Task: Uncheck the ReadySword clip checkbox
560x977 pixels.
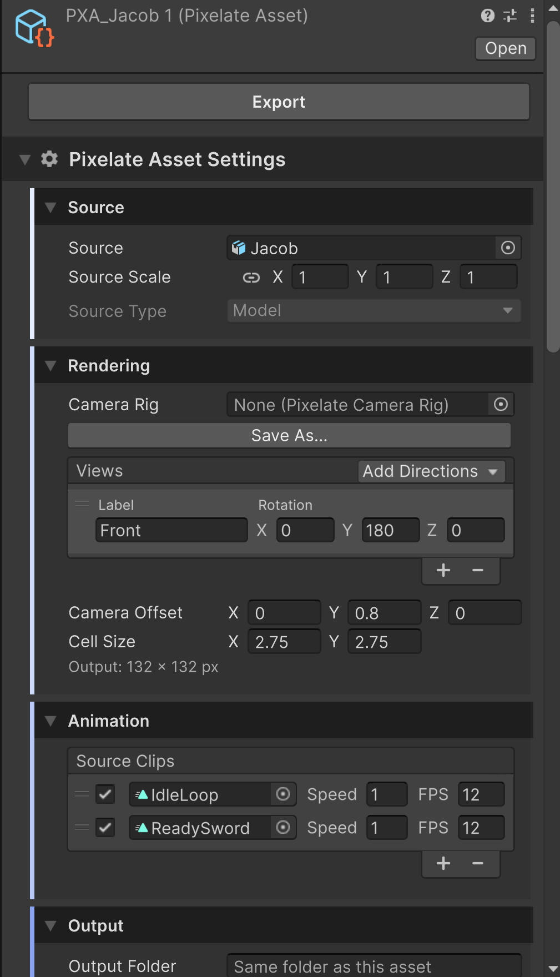Action: (105, 828)
